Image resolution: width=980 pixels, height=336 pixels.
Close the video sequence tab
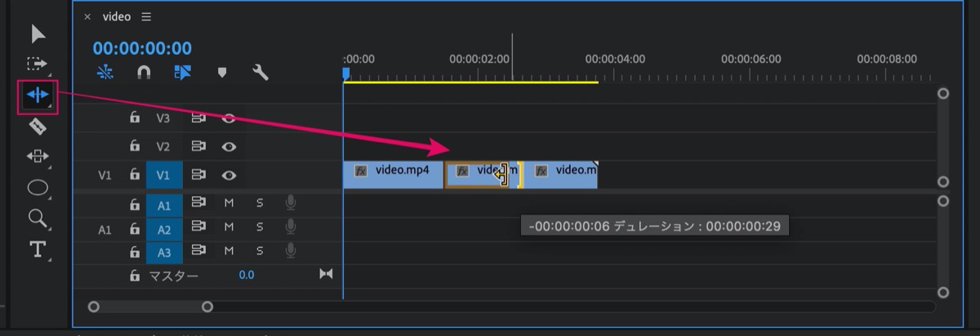click(x=87, y=17)
